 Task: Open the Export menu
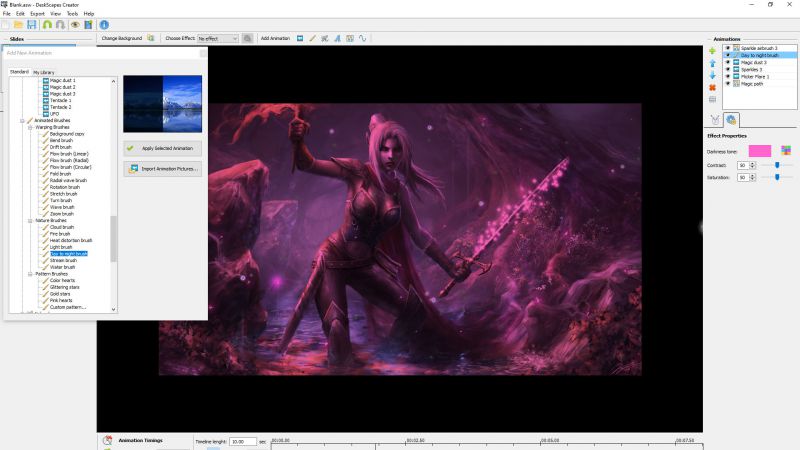(x=37, y=14)
